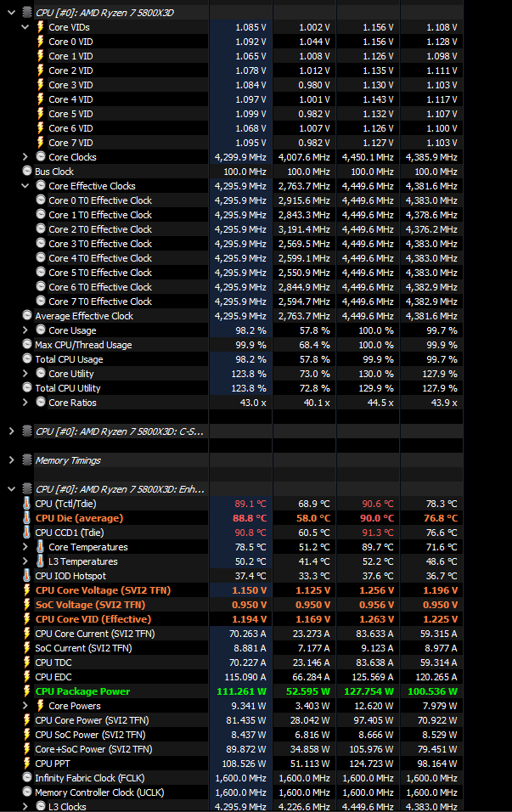Click the 1.150 V core voltage value

click(x=250, y=590)
